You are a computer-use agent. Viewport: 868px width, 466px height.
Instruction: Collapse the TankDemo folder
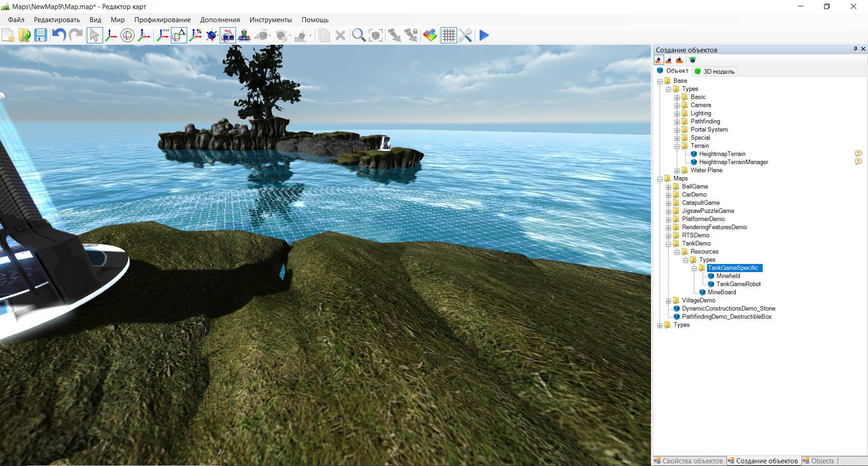pyautogui.click(x=669, y=244)
